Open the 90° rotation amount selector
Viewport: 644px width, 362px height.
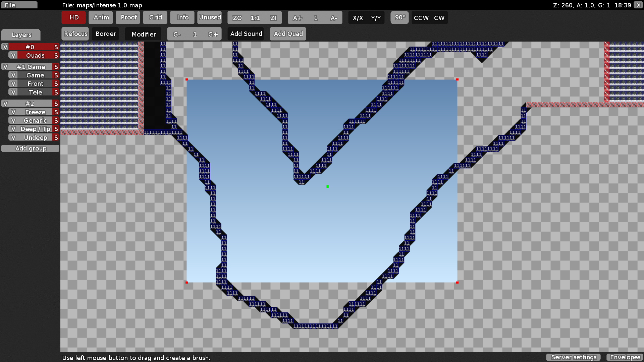(x=400, y=17)
